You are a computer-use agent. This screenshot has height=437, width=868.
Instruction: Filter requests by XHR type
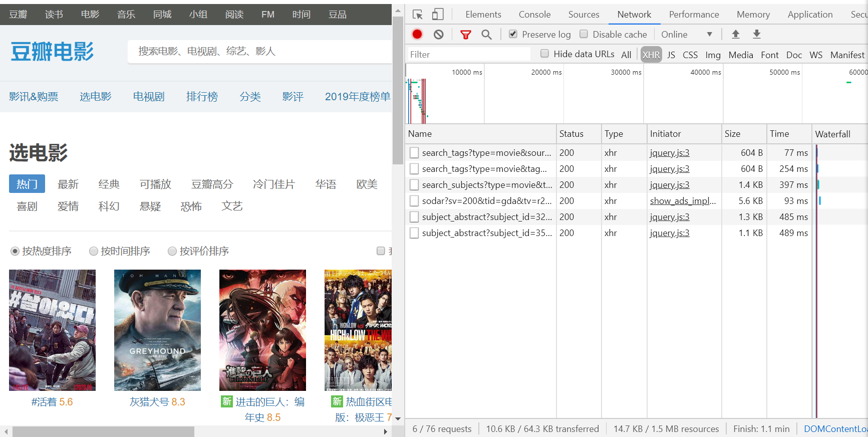[x=651, y=55]
